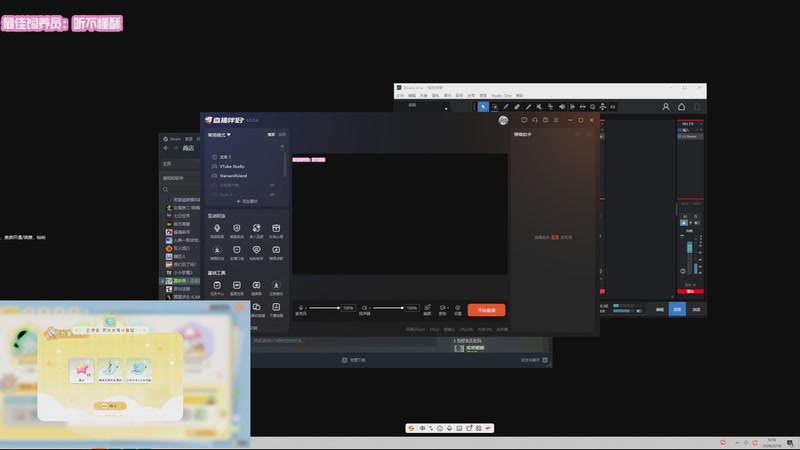Screen dimensions: 800x450
Task: Switch to the Browse tab at Studio One bottom right
Action: [x=696, y=309]
